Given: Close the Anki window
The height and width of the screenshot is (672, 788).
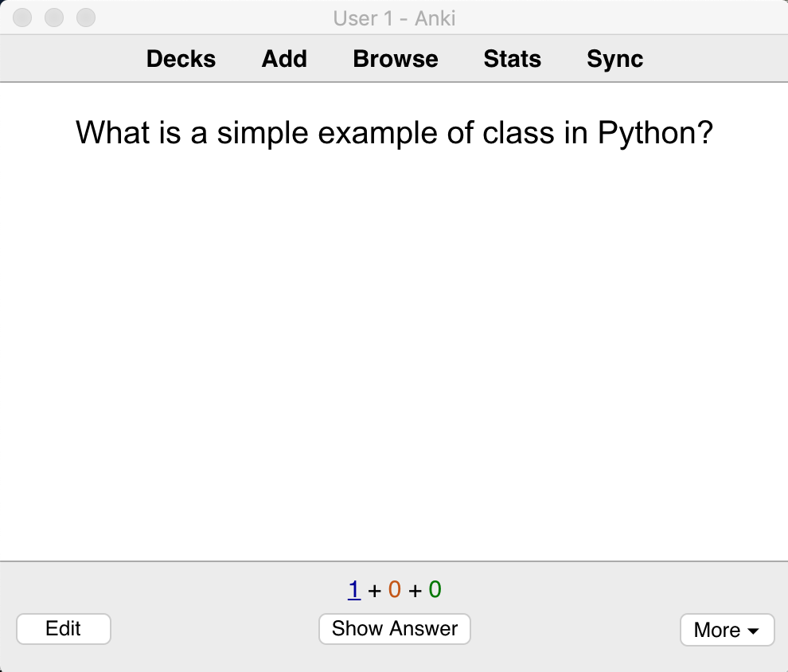Looking at the screenshot, I should [x=22, y=18].
